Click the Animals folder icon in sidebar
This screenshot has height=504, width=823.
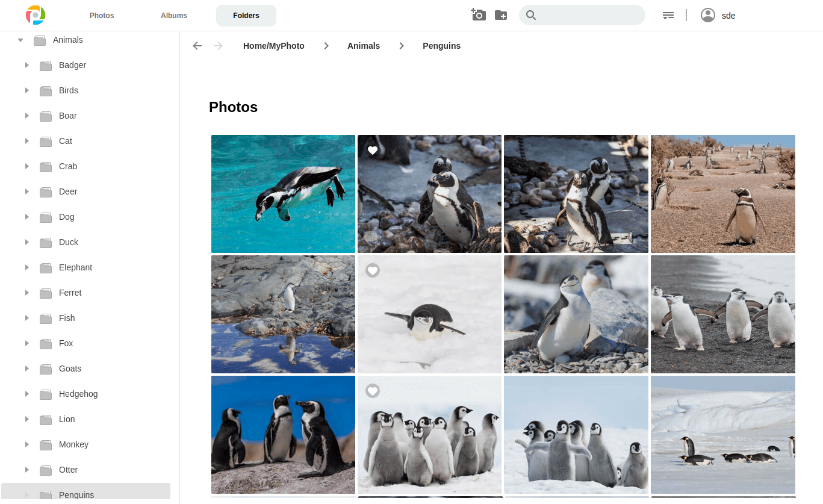pyautogui.click(x=40, y=40)
